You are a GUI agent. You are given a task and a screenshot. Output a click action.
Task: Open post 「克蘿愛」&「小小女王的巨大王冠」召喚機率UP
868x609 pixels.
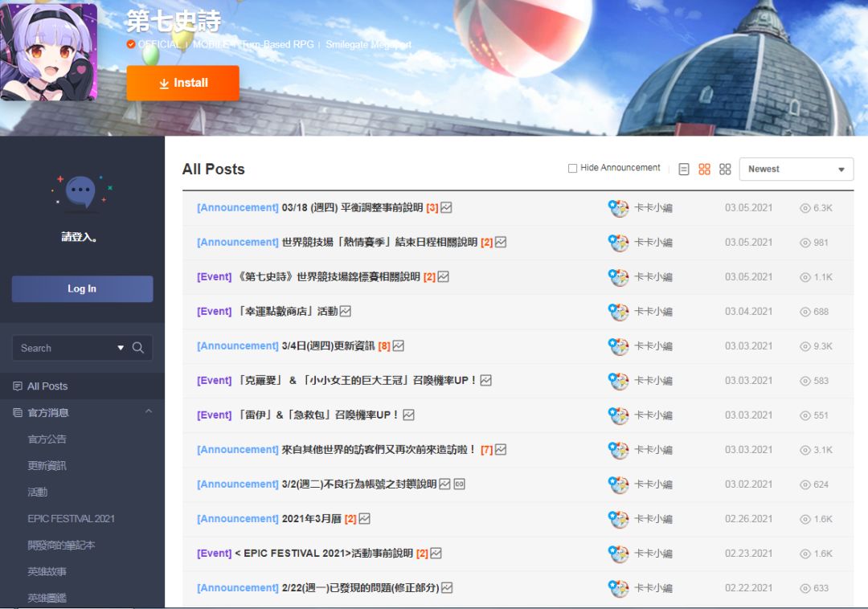[x=356, y=381]
